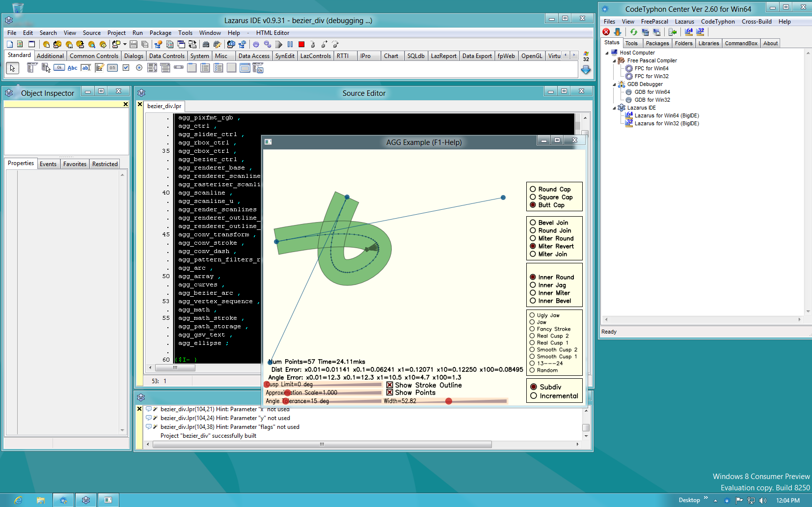Select Lazarus for Win64 (BigIDE) entry
Viewport: 812px width, 507px height.
pos(666,116)
